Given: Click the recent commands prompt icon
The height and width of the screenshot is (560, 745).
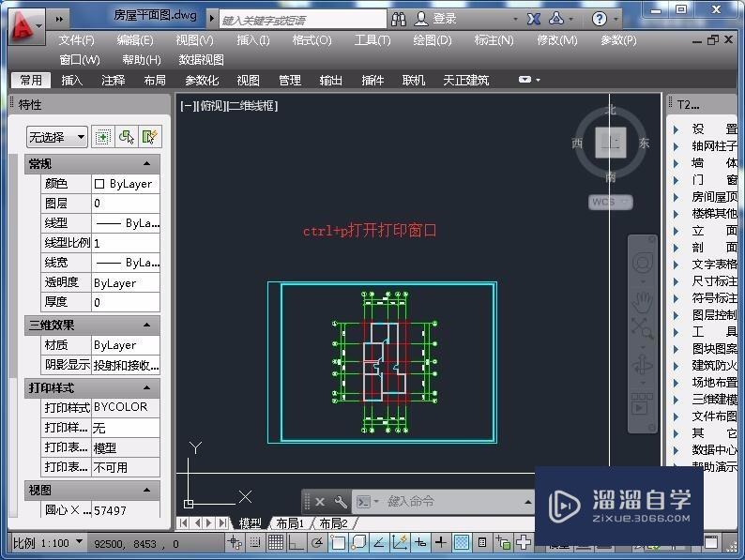Looking at the screenshot, I should click(x=364, y=502).
